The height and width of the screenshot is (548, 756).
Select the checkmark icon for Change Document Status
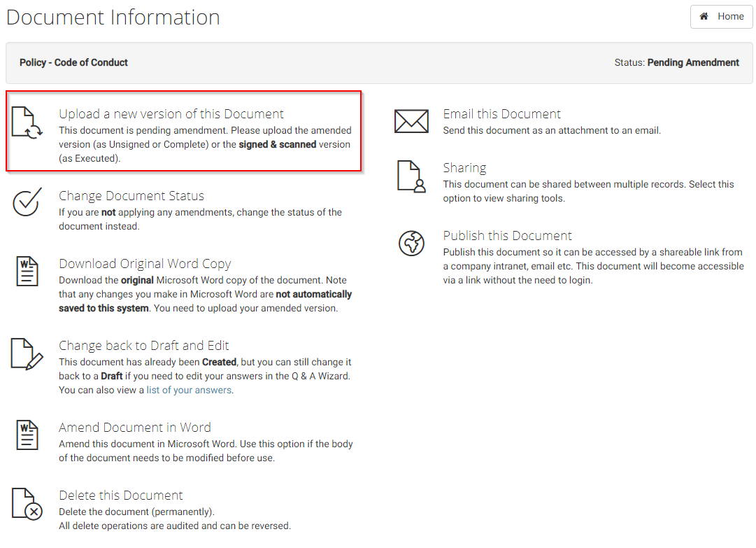click(x=27, y=204)
